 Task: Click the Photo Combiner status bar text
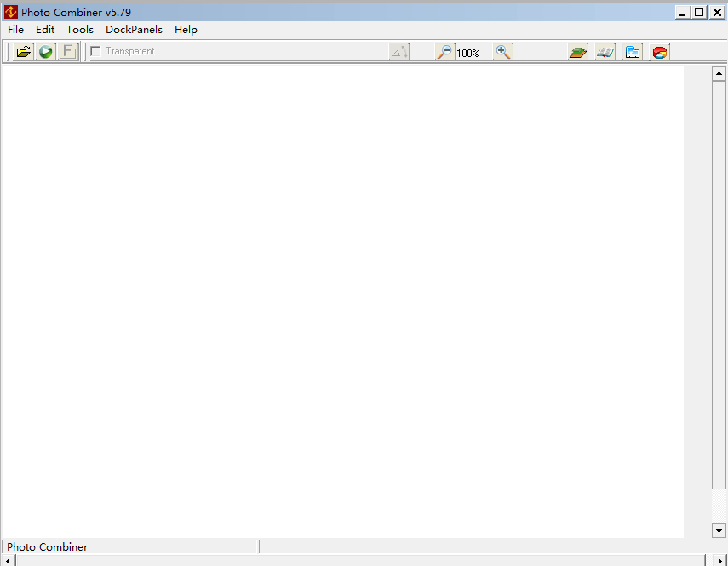[x=48, y=547]
